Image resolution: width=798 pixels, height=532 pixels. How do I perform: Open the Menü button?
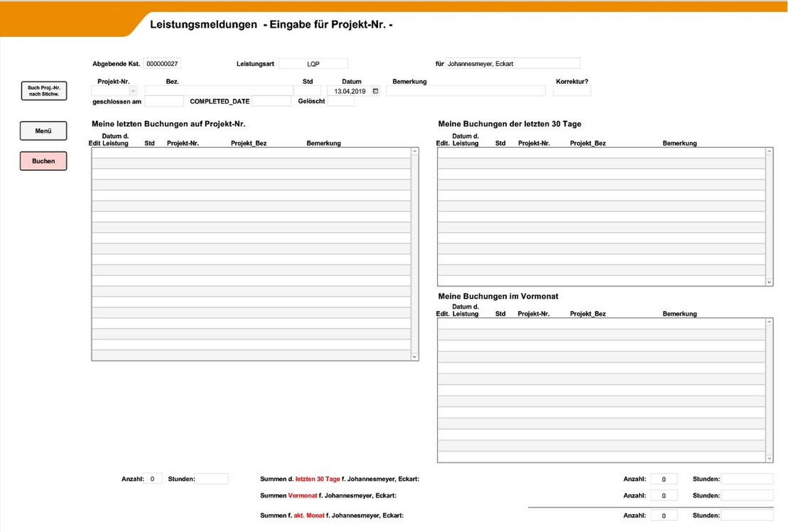coord(43,131)
